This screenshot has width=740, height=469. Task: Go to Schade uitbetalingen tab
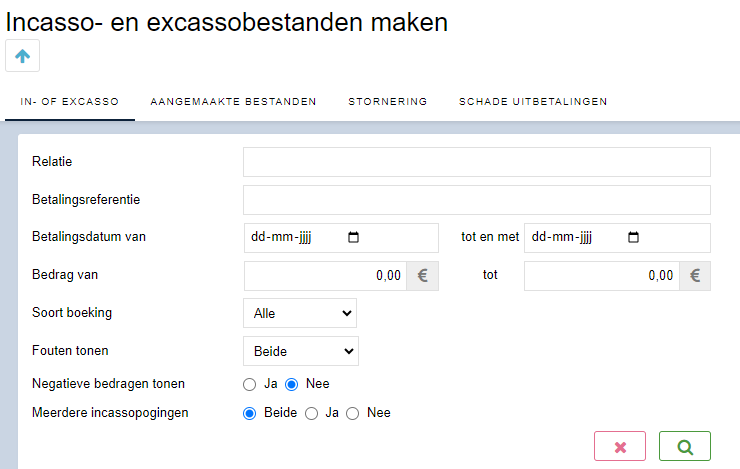coord(533,101)
